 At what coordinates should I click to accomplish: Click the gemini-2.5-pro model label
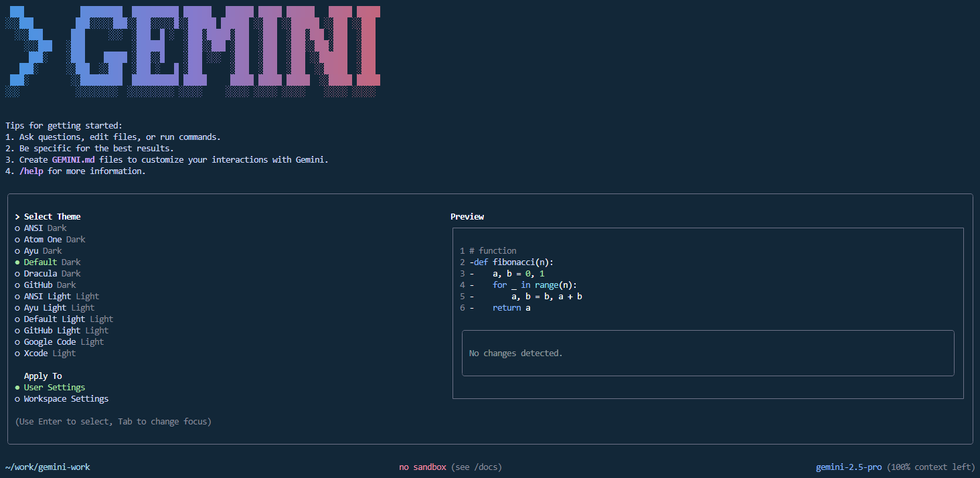click(848, 467)
